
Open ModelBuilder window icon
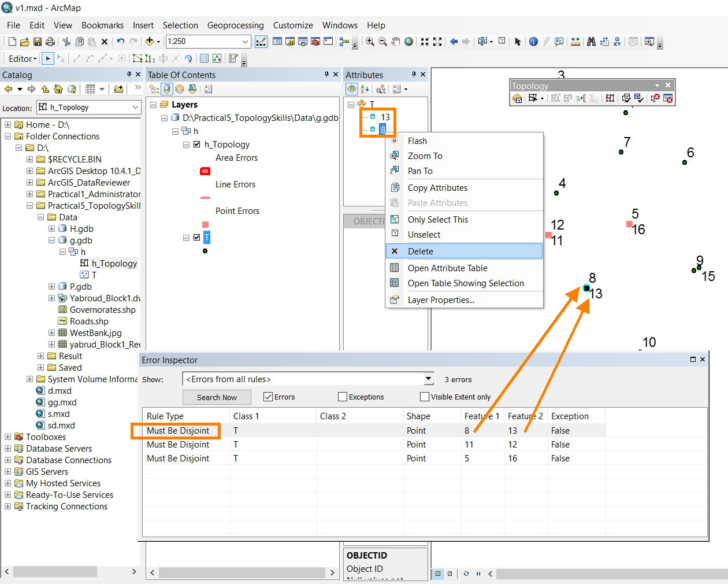[344, 42]
